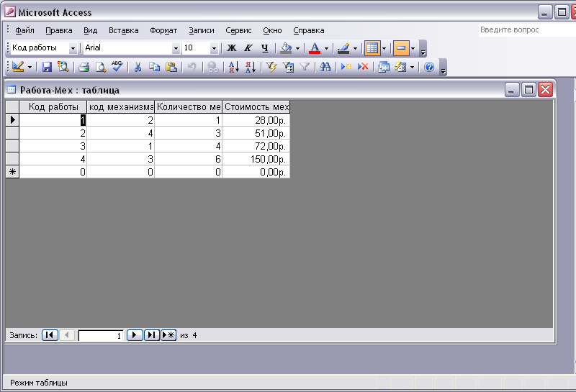Open the View mode dropdown arrow
Screen dimensions: 576x392
[x=30, y=67]
